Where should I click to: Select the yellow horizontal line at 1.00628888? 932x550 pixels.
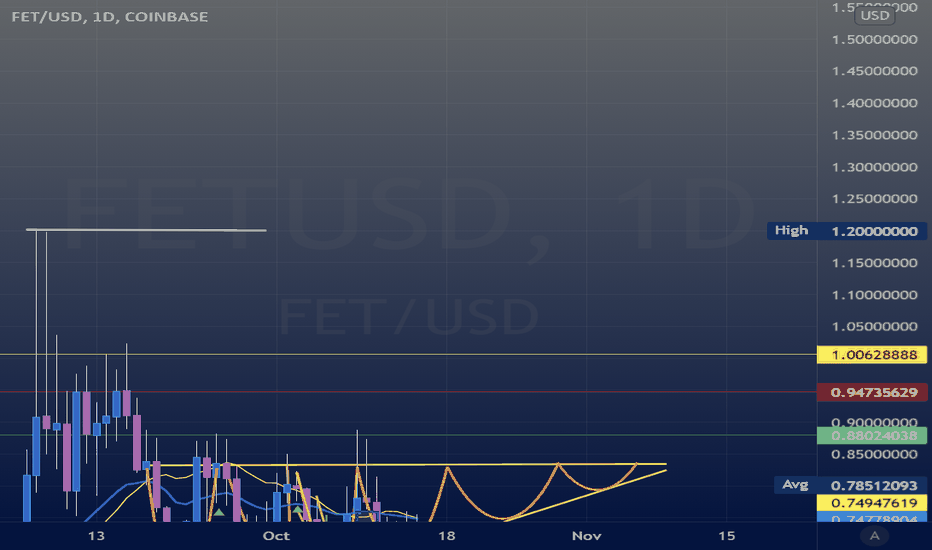click(408, 354)
